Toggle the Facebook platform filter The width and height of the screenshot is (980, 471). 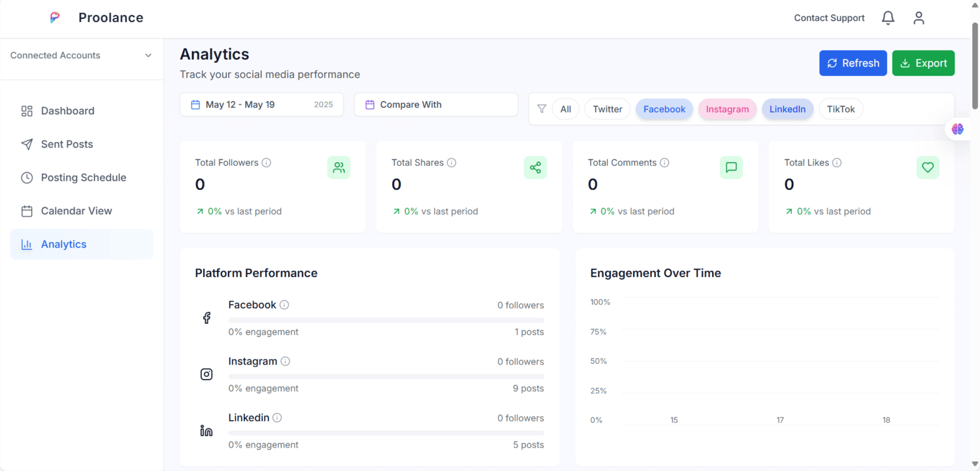(664, 109)
